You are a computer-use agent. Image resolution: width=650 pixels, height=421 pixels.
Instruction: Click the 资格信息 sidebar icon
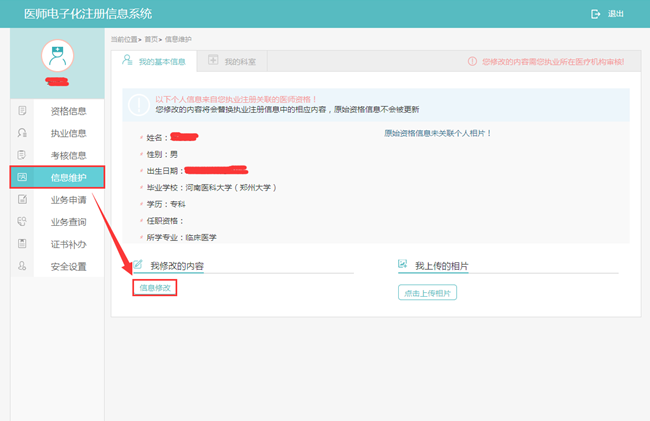click(x=22, y=110)
